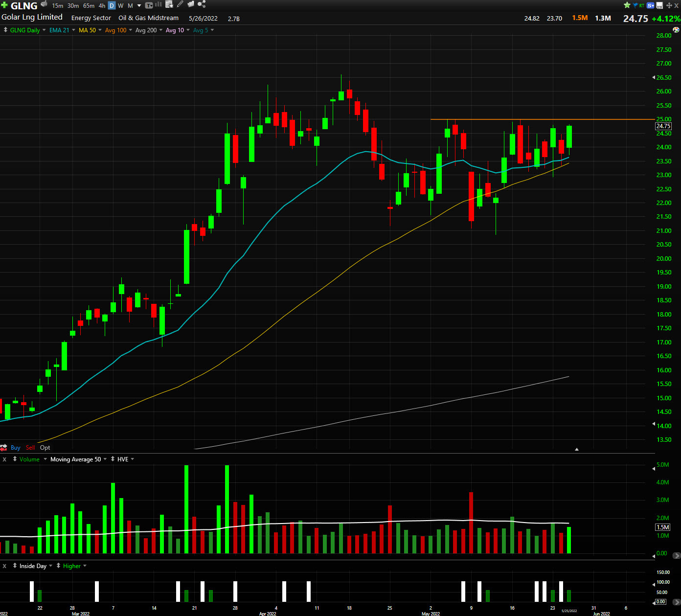Click the move arrows beside Higher label
Image resolution: width=681 pixels, height=616 pixels.
(58, 566)
